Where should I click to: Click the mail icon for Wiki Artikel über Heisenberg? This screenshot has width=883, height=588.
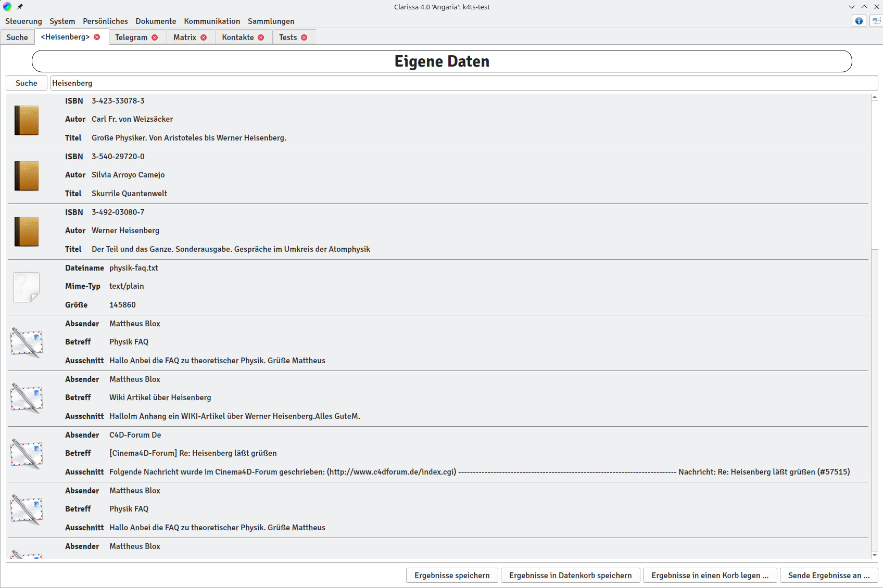[27, 399]
